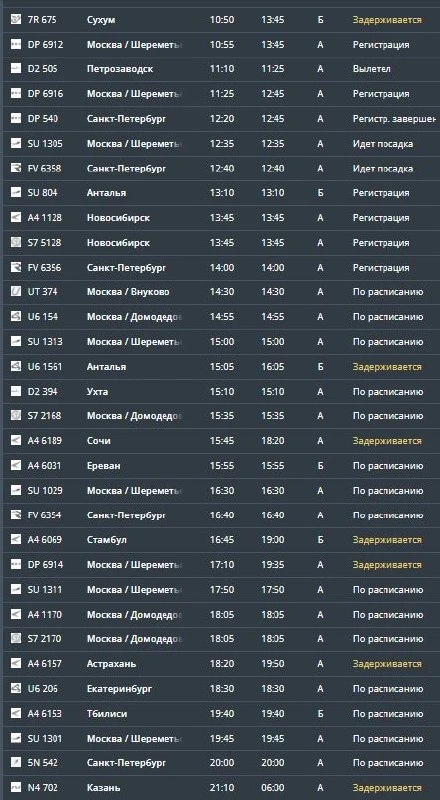
Task: Open flight SU 804 to Анталья
Action: point(220,193)
